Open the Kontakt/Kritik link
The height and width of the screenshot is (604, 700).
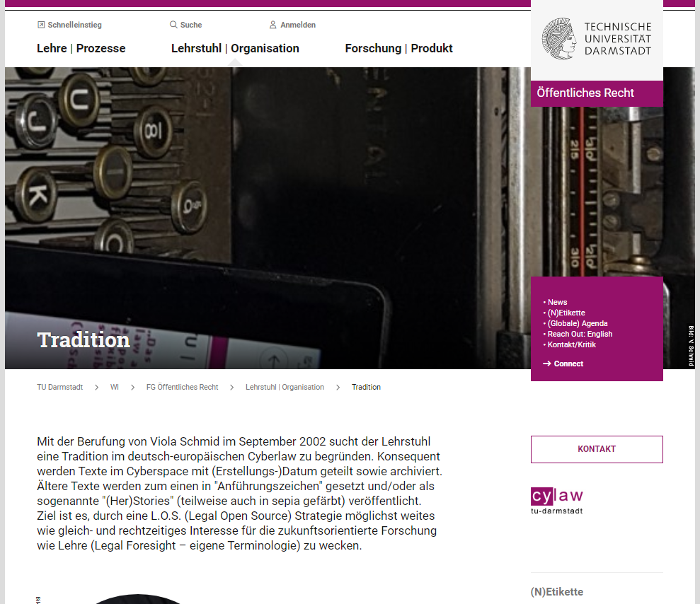[x=571, y=344]
